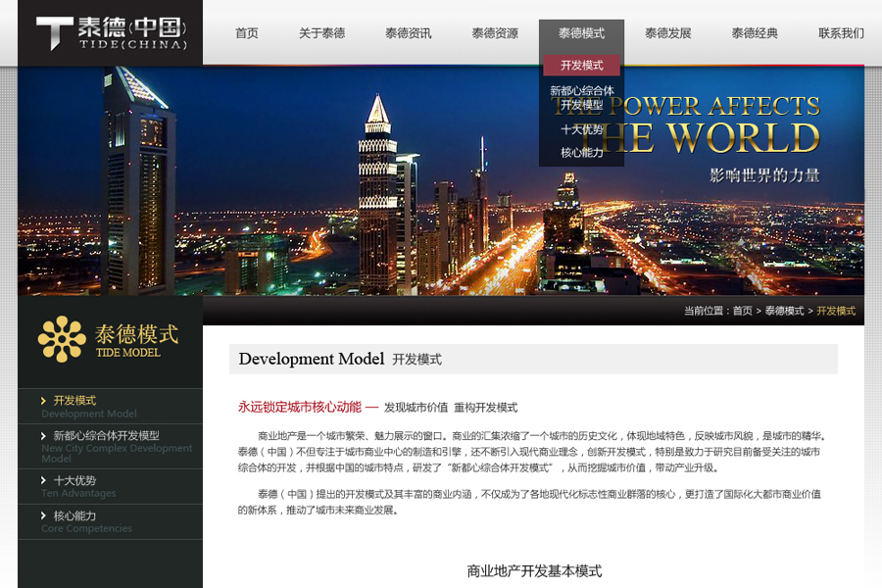This screenshot has width=882, height=588.
Task: Click the Tide China logo
Action: pos(110,33)
